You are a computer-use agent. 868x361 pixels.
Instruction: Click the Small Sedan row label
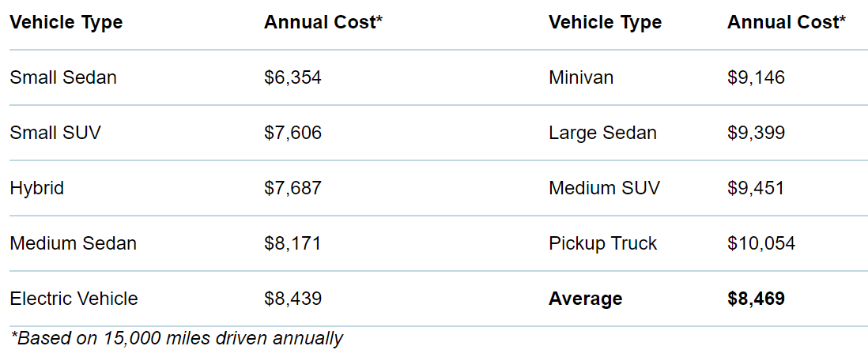pyautogui.click(x=63, y=77)
